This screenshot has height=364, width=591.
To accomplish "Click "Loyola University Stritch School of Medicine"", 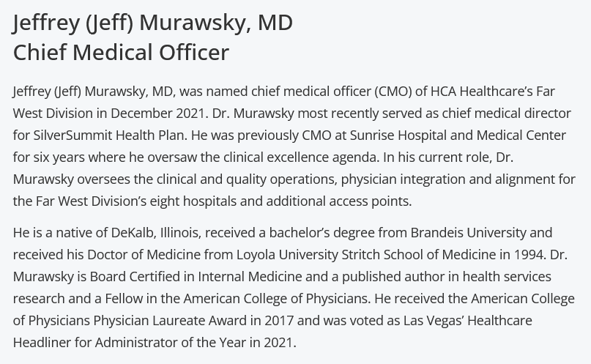I will point(366,255).
